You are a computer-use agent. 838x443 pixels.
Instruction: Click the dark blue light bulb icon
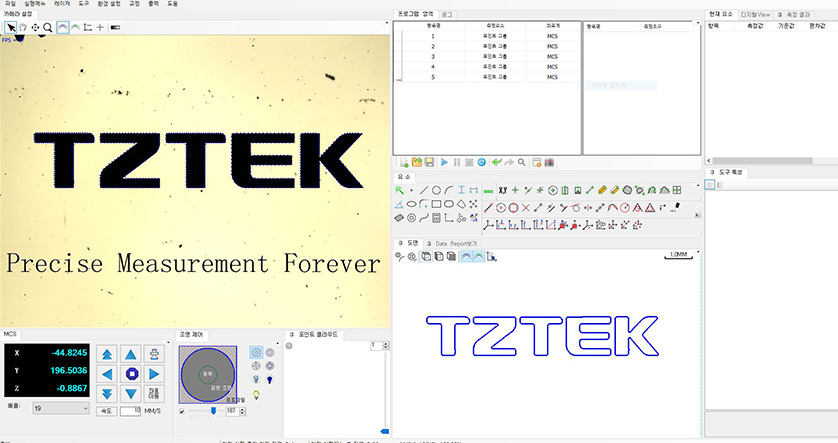click(270, 380)
